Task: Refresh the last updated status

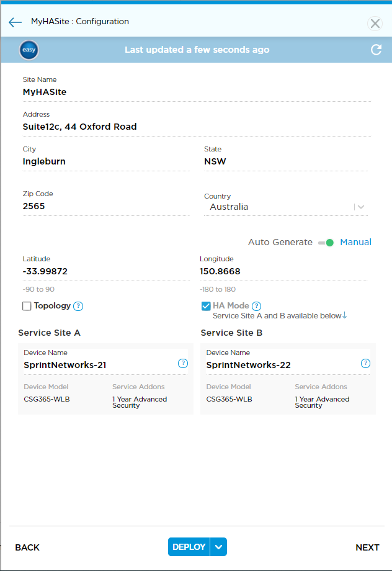Action: click(376, 50)
